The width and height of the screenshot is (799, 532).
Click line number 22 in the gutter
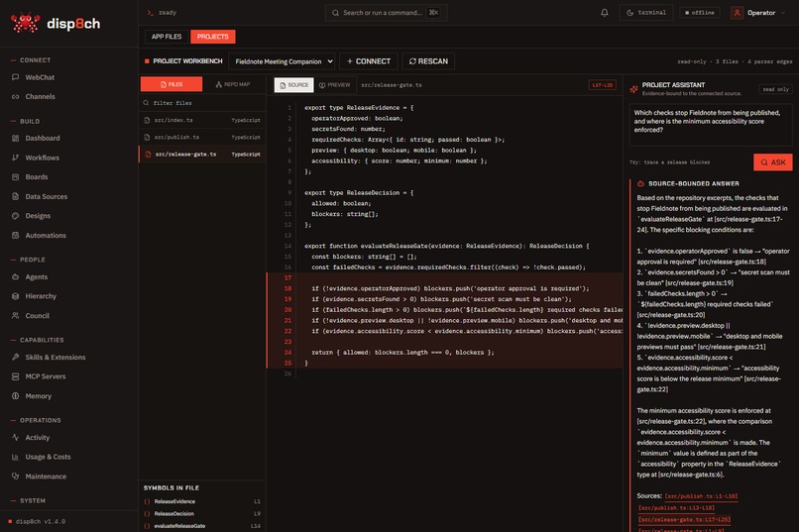coord(287,332)
